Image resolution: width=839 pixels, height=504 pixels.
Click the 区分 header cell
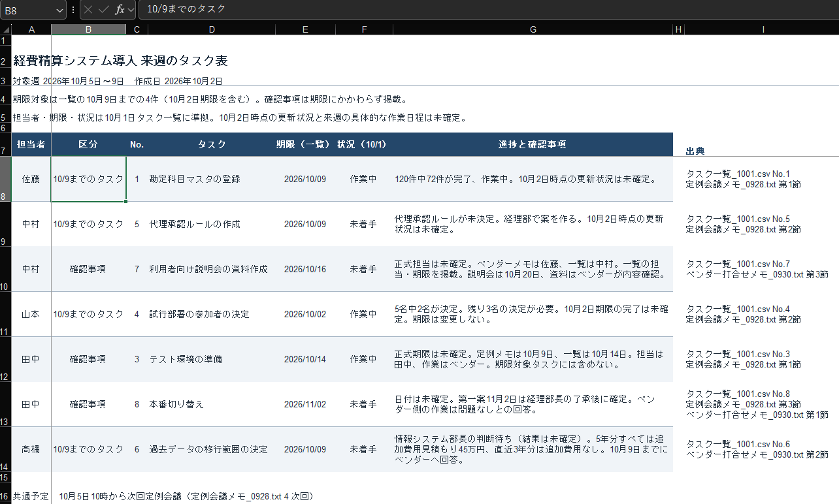click(x=88, y=144)
